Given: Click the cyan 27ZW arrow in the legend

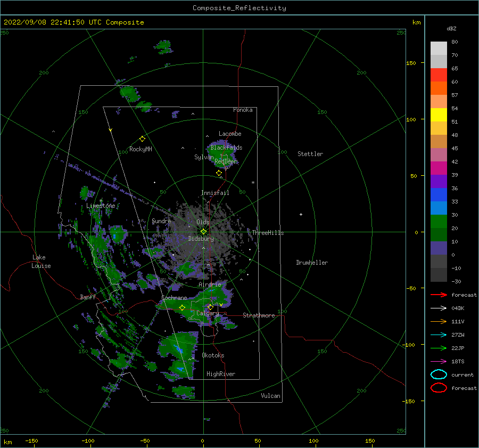Looking at the screenshot, I should pos(439,335).
